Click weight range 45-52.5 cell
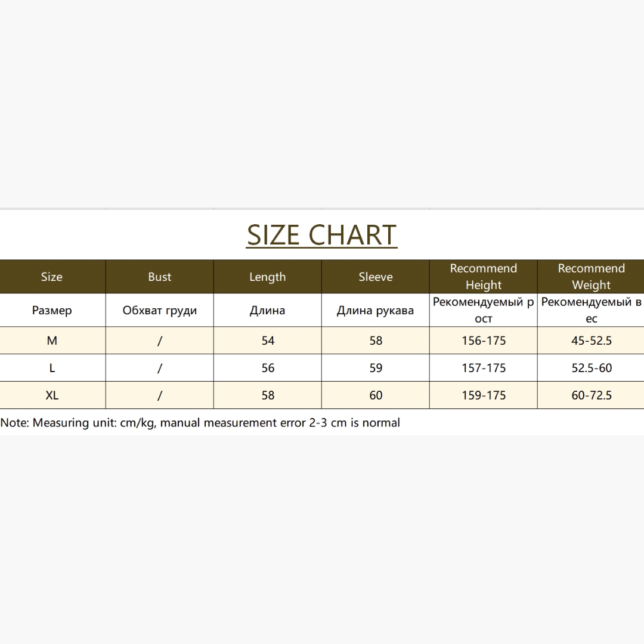The width and height of the screenshot is (644, 644). coord(591,340)
